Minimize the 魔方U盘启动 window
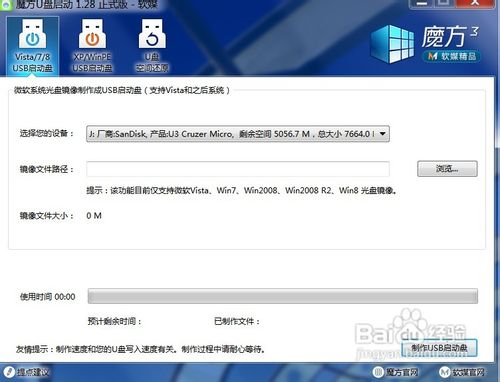The width and height of the screenshot is (500, 382). click(422, 4)
